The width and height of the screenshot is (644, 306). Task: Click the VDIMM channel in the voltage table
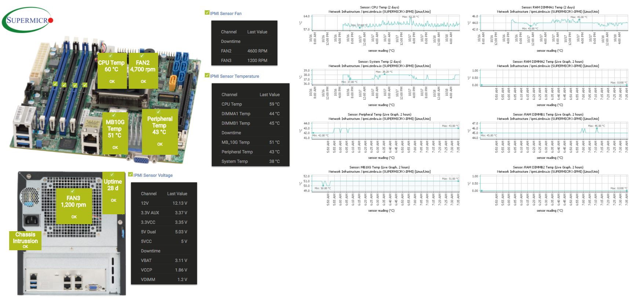click(x=148, y=280)
